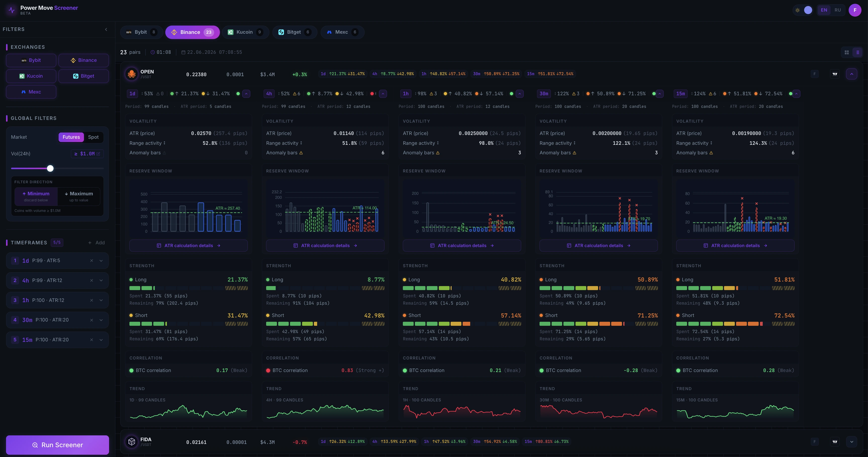868x457 pixels.
Task: Collapse the OPEN pair details row
Action: (x=851, y=74)
